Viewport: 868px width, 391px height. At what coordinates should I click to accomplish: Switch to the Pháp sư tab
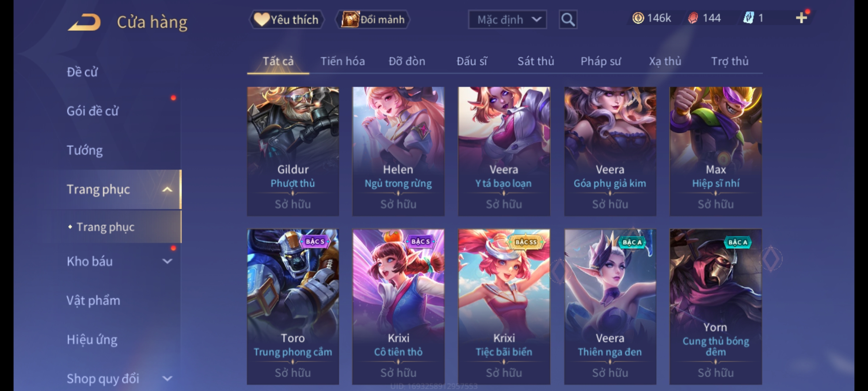(601, 61)
